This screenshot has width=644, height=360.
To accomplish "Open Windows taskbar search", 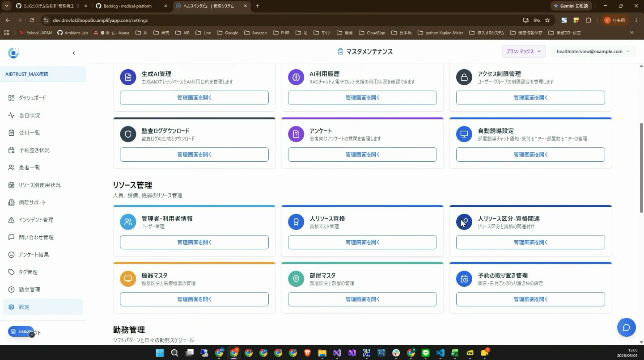I will click(174, 353).
